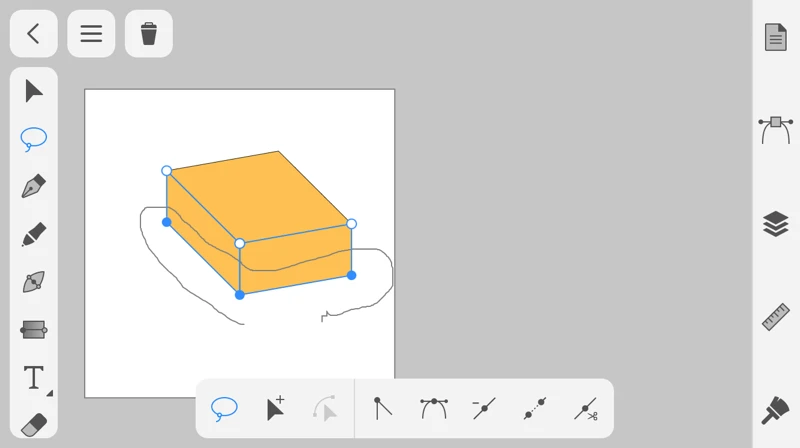Image resolution: width=800 pixels, height=448 pixels.
Task: Pick the Pen tool in left toolbar
Action: click(x=34, y=187)
